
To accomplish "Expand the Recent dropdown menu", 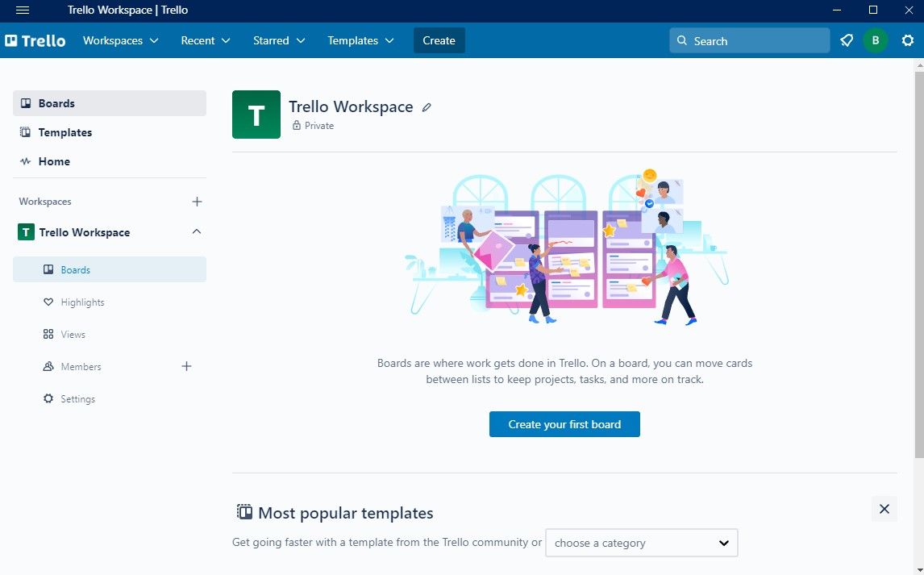I will 205,40.
